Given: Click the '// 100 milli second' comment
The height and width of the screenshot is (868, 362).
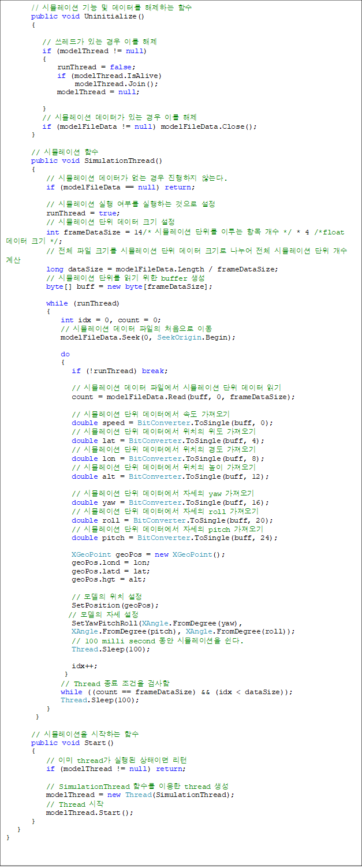Looking at the screenshot, I should [158, 641].
